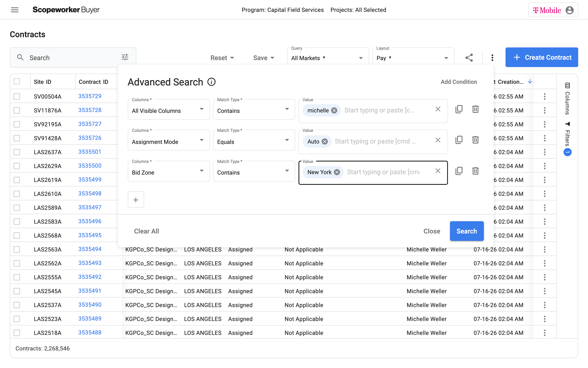The width and height of the screenshot is (588, 368).
Task: Expand the Reset dropdown
Action: point(222,58)
